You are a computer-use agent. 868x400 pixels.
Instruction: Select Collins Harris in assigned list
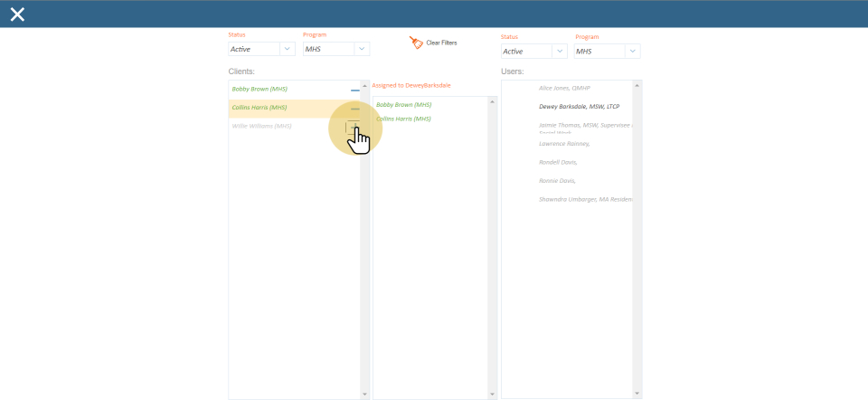(403, 119)
